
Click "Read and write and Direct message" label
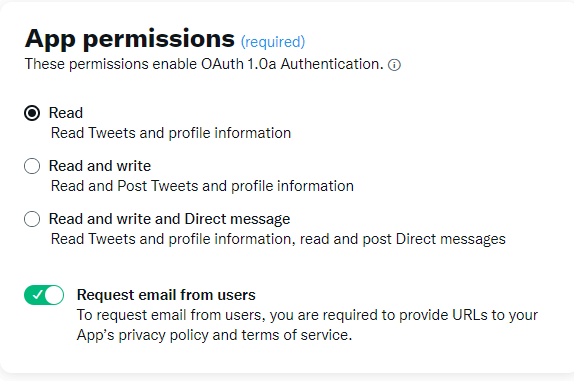tap(169, 219)
